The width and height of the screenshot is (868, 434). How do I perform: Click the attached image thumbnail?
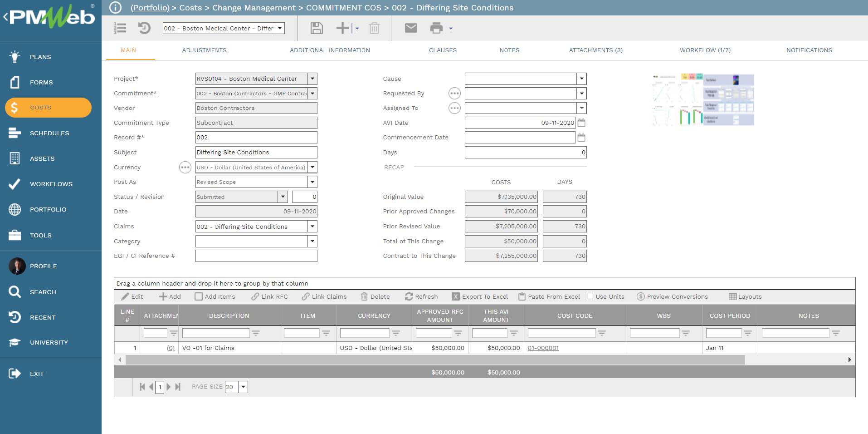pyautogui.click(x=703, y=100)
